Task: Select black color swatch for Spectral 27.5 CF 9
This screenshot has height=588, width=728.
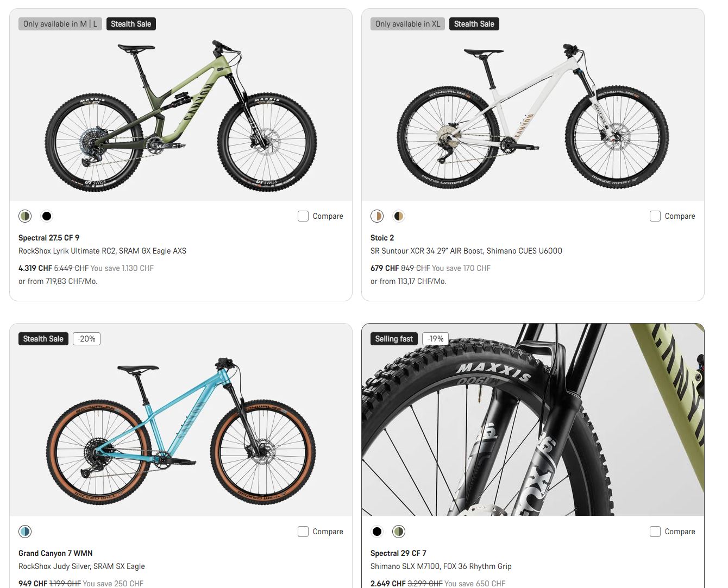Action: [x=47, y=216]
